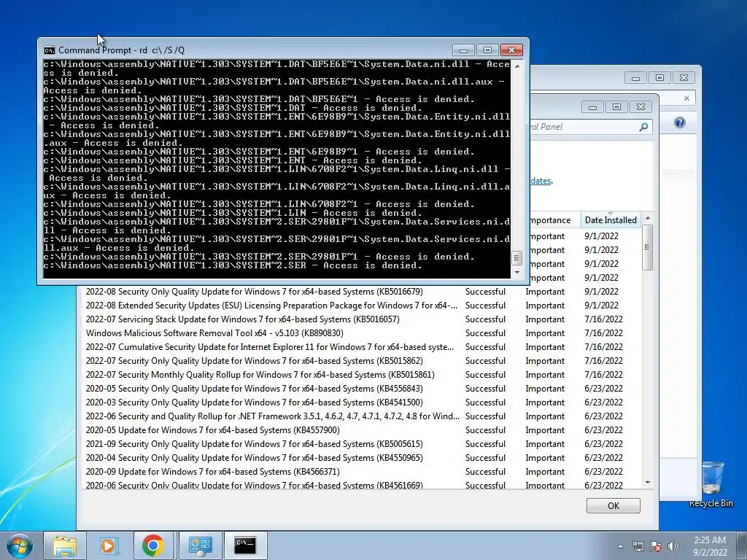Click the Command Prompt scroll up arrow
The height and width of the screenshot is (560, 747).
pos(517,66)
